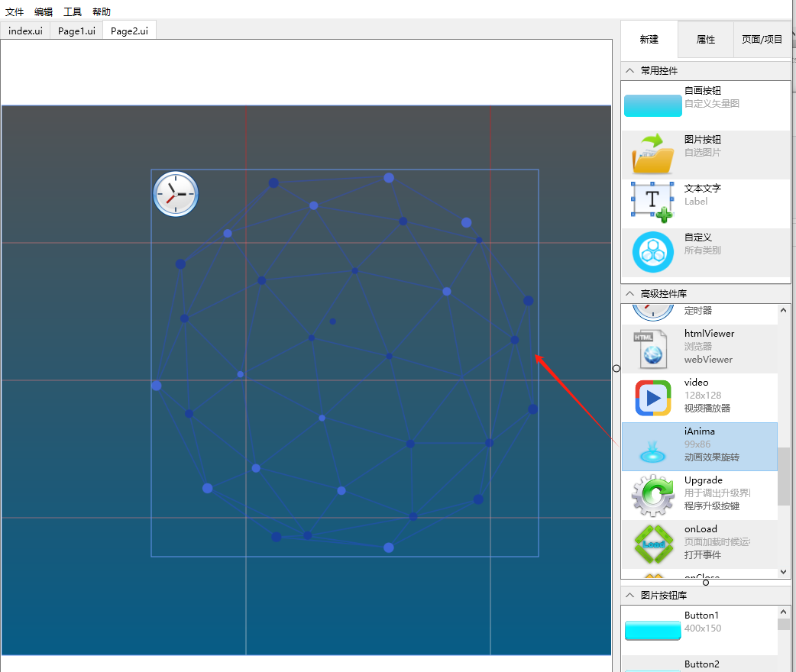Open the 属性 properties panel tab
The width and height of the screenshot is (796, 672).
click(x=705, y=40)
